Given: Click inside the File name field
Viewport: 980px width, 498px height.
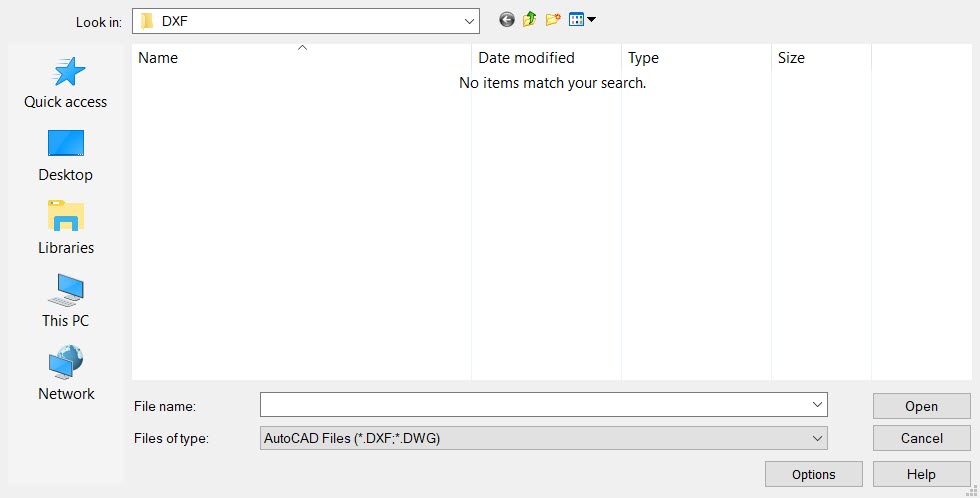Looking at the screenshot, I should (x=535, y=405).
